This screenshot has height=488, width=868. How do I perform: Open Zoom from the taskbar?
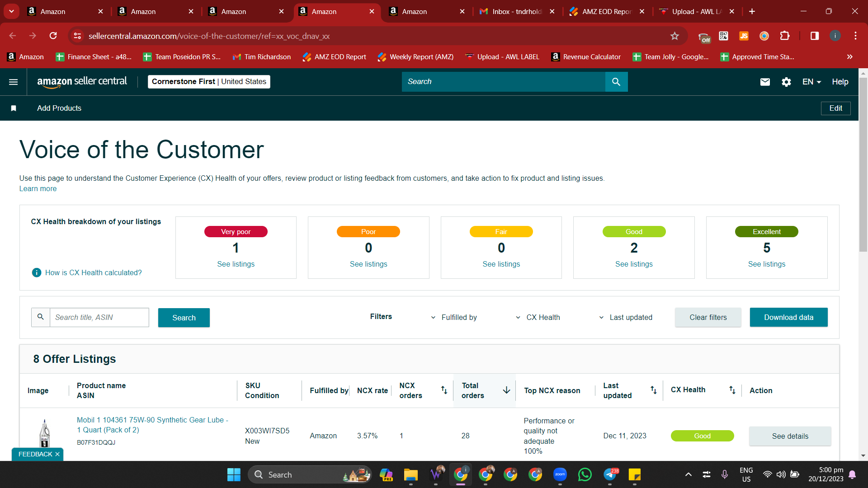(x=560, y=474)
